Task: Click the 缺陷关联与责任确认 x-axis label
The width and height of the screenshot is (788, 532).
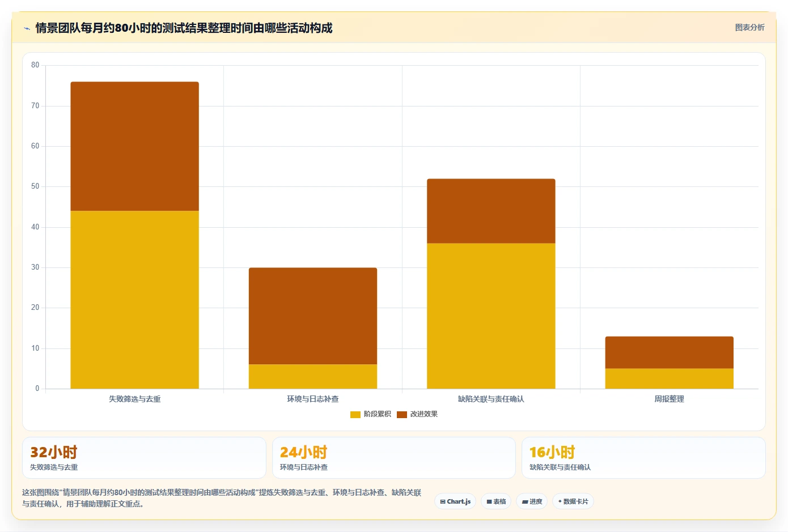Action: pyautogui.click(x=491, y=399)
